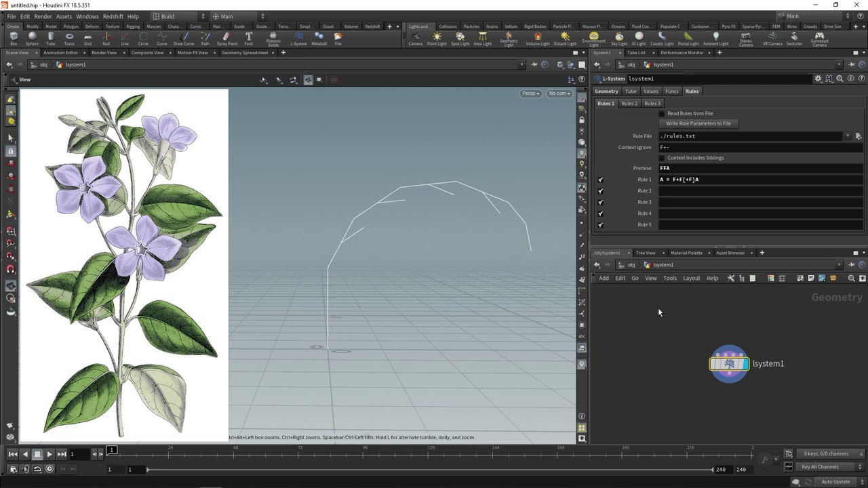Jump to the first frame
Screen dimensions: 868x488
[x=13, y=454]
